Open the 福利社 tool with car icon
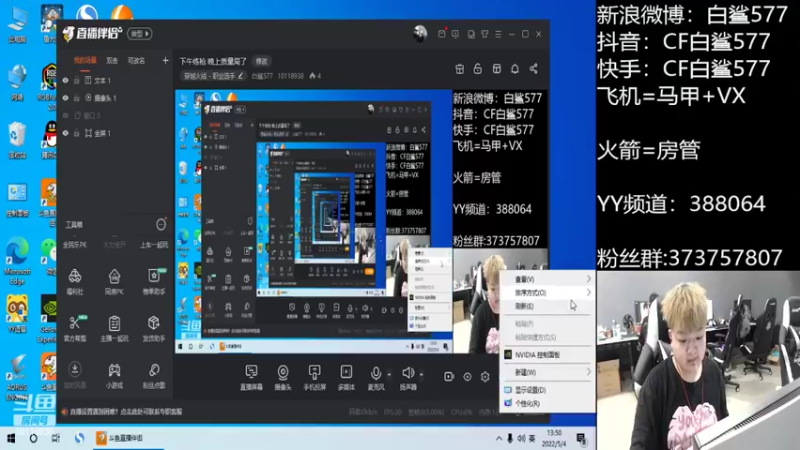This screenshot has height=450, width=800. pyautogui.click(x=75, y=282)
